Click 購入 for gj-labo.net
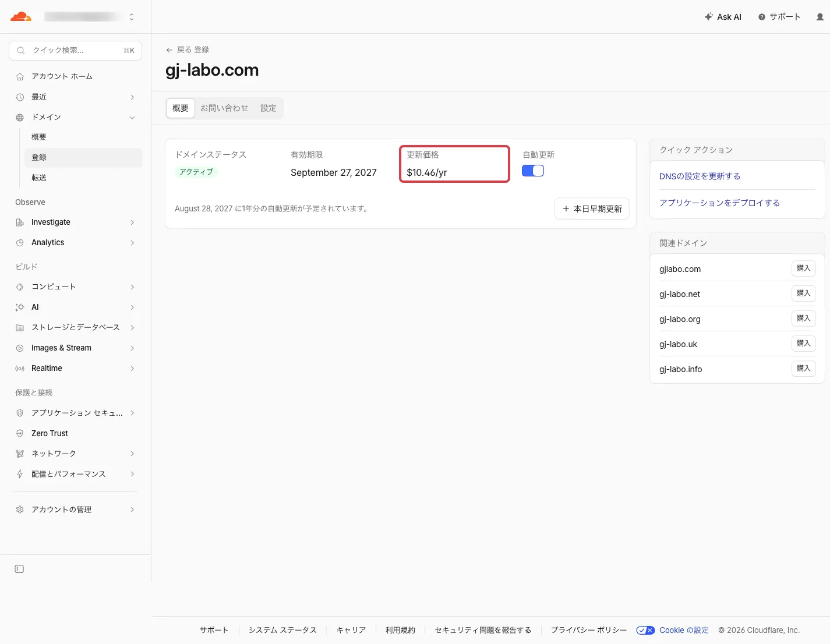Viewport: 830px width, 644px height. [x=804, y=293]
